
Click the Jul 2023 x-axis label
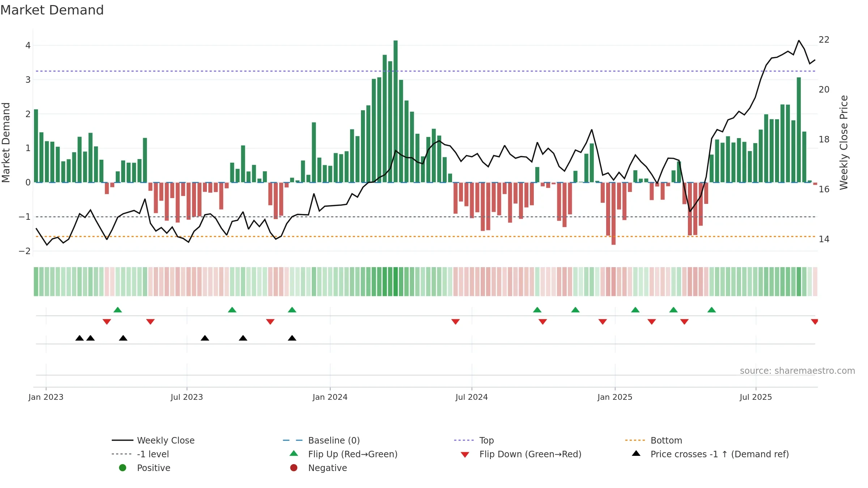[187, 397]
